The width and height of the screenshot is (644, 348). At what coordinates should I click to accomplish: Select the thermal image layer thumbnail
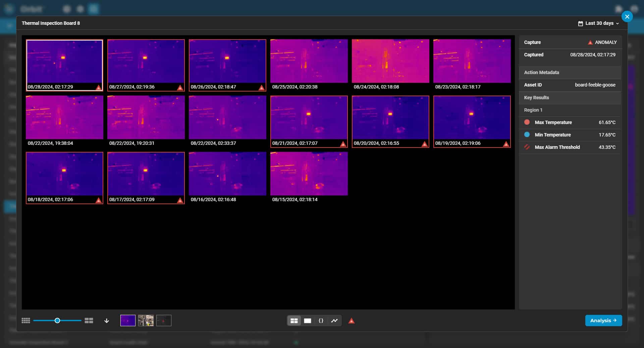128,321
